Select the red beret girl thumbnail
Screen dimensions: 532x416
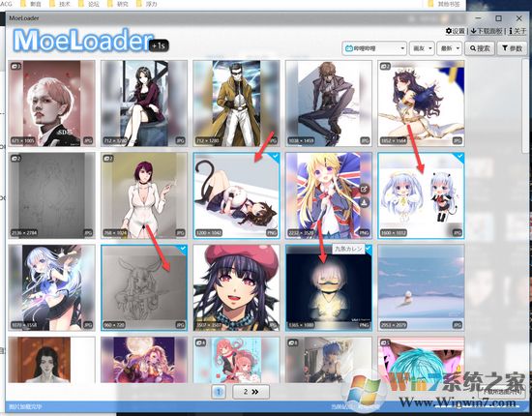coord(236,287)
